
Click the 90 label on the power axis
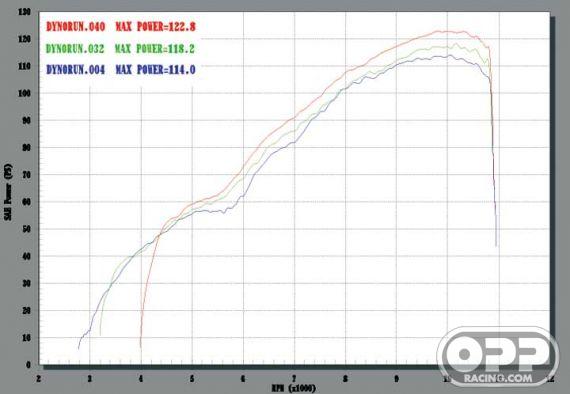click(26, 121)
